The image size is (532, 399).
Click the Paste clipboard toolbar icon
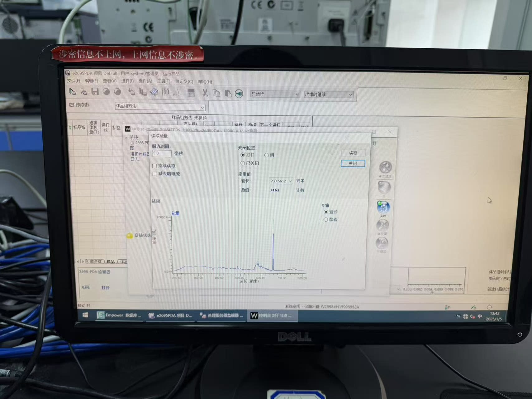coord(228,94)
